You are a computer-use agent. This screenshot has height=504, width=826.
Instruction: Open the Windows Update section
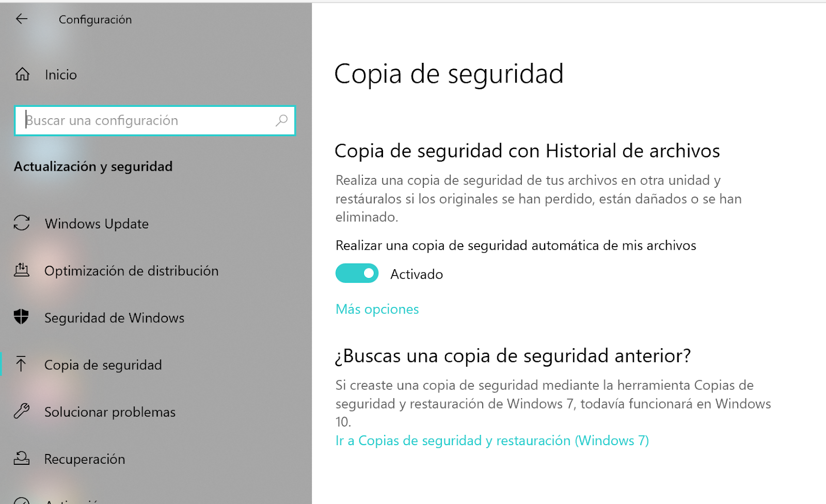click(x=97, y=223)
